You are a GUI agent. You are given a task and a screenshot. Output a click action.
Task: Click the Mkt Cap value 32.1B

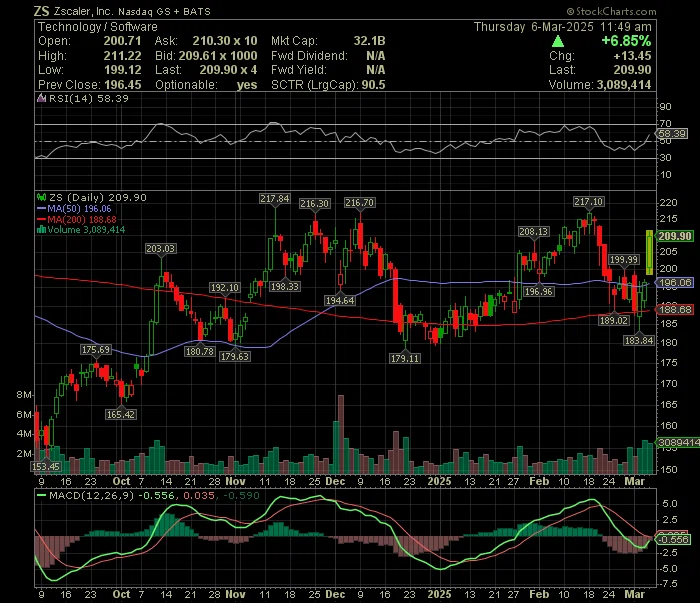pyautogui.click(x=369, y=41)
